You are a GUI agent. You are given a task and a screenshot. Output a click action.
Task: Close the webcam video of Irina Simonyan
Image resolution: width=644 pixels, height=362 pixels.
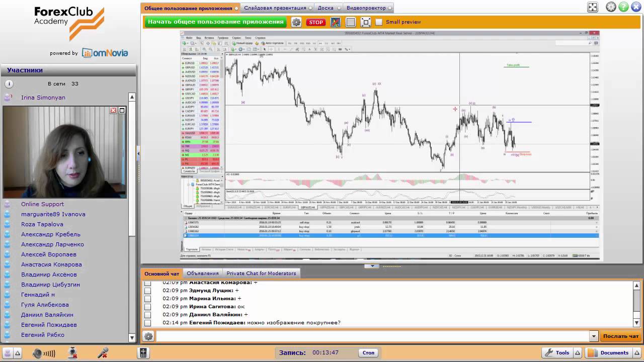point(113,110)
